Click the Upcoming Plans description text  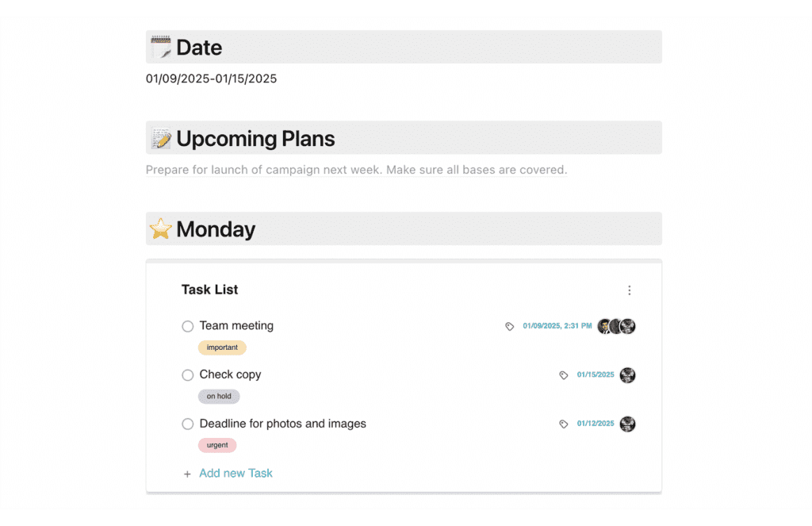click(357, 169)
